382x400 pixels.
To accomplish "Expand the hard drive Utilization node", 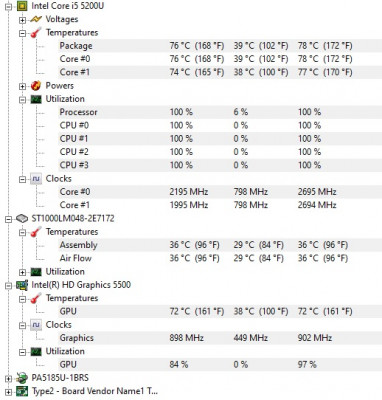I will pyautogui.click(x=22, y=272).
